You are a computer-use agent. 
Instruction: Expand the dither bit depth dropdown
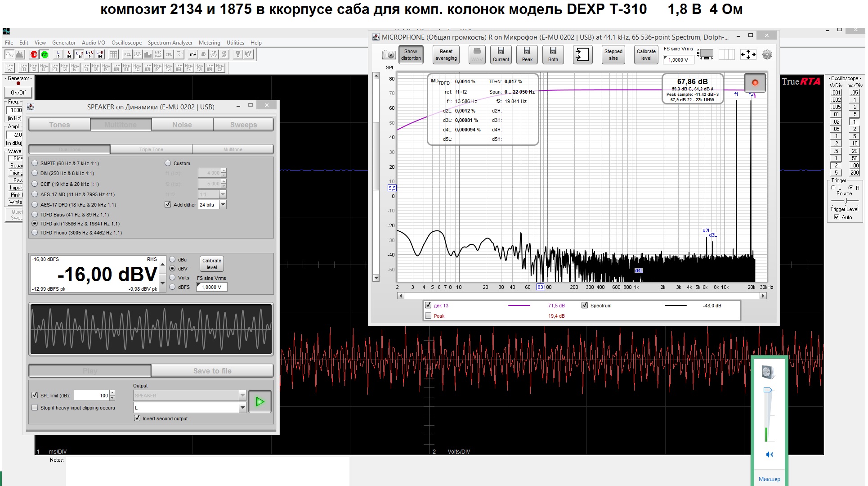tap(223, 205)
